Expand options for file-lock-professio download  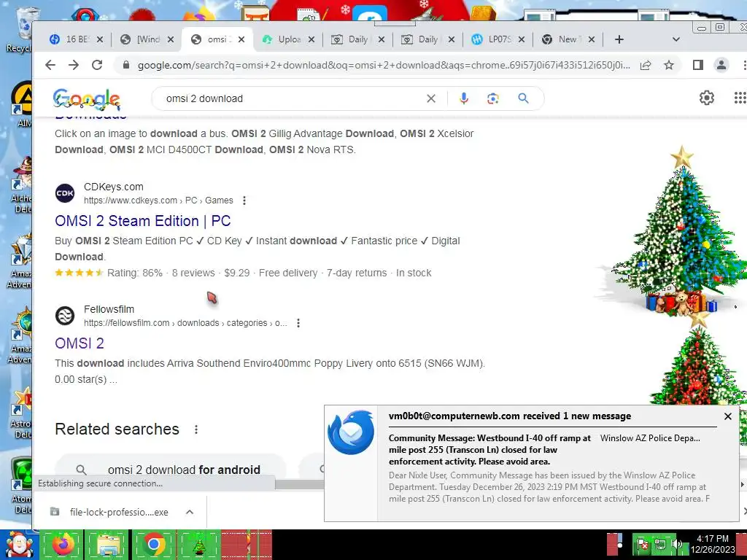[190, 512]
